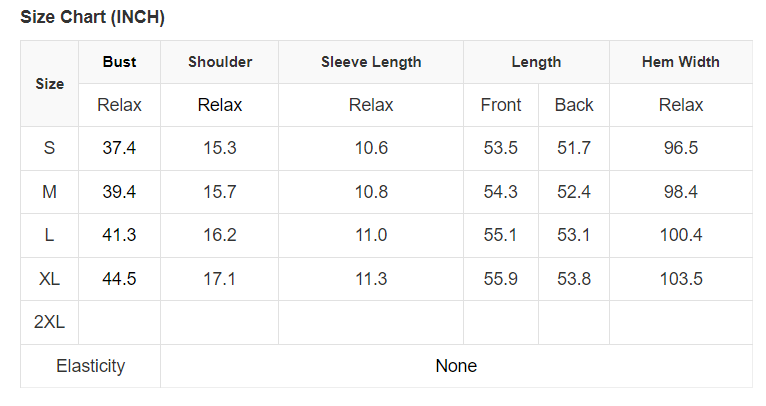Select the Front sub-header under Length

(501, 105)
